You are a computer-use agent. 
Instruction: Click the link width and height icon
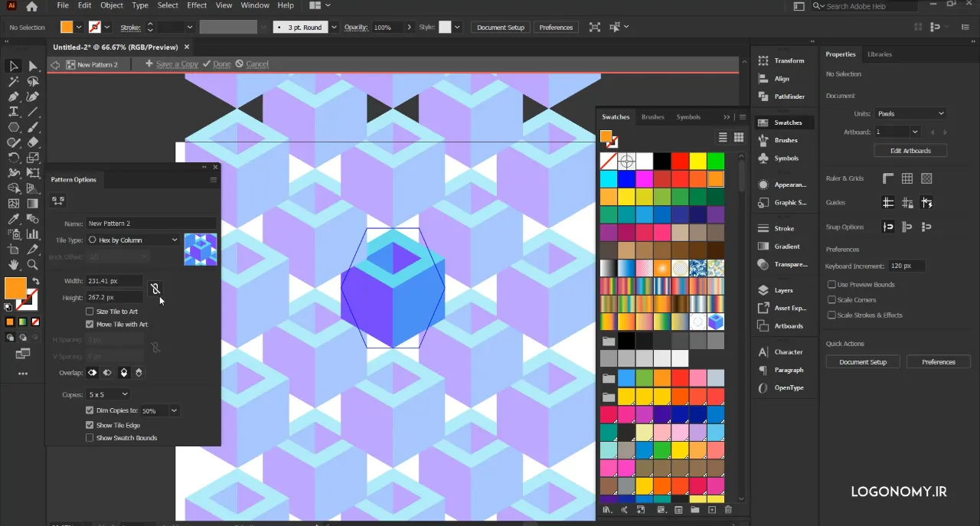(155, 289)
